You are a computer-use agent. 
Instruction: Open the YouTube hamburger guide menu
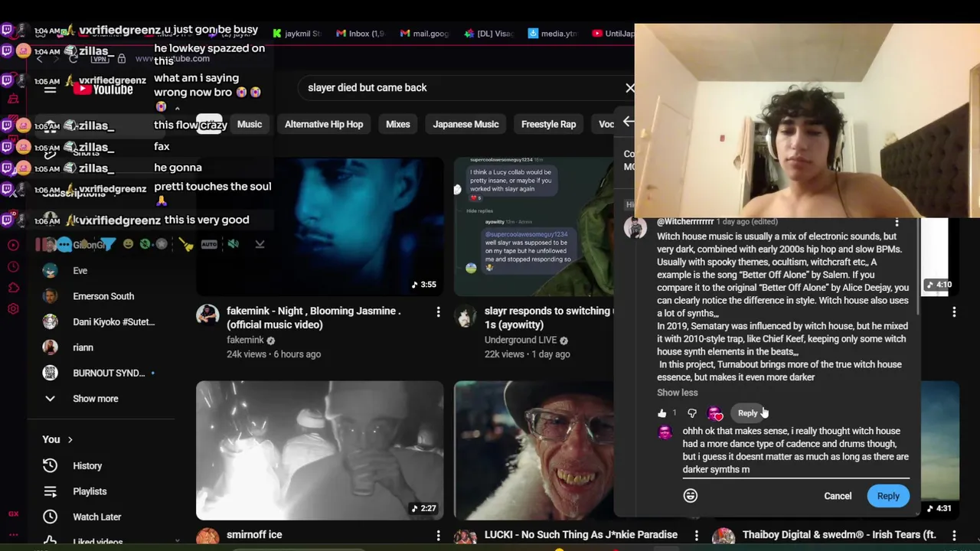(50, 89)
